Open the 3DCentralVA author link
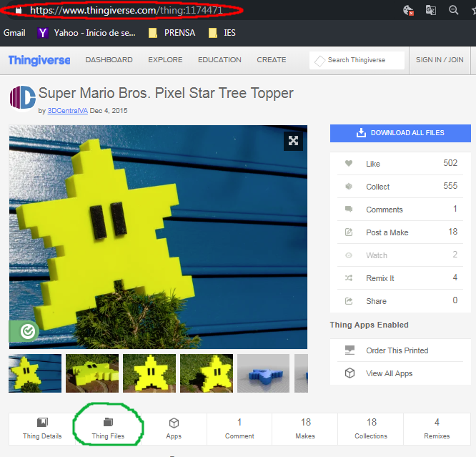 pyautogui.click(x=67, y=111)
